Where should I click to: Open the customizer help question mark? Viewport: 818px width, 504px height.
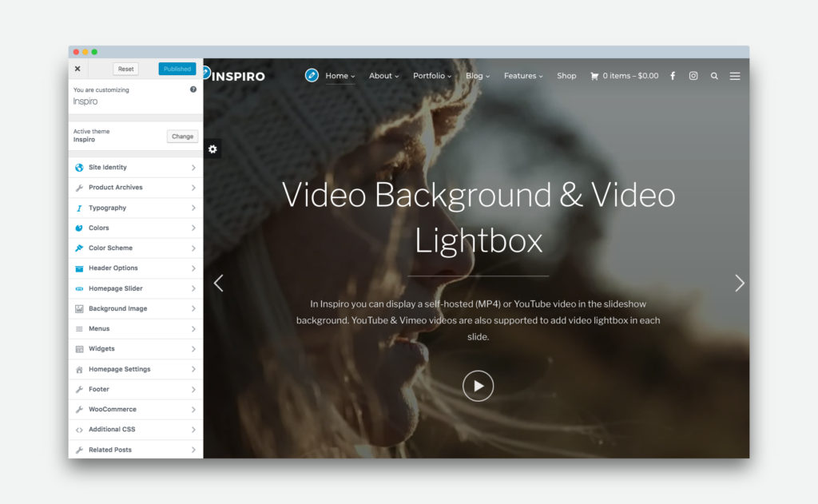pos(193,89)
